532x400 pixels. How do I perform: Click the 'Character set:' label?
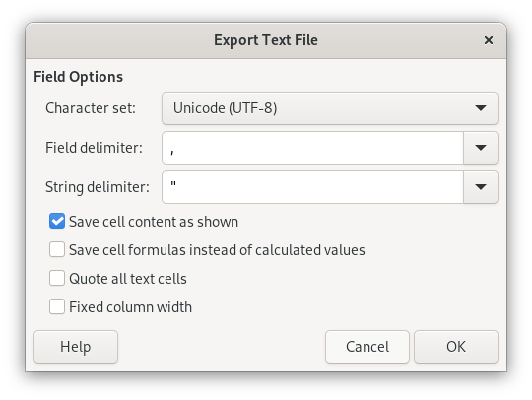(x=91, y=108)
